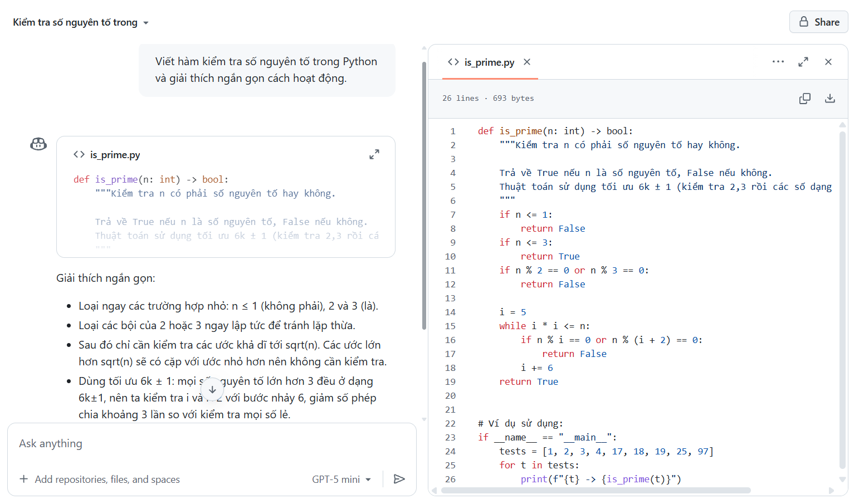Send the message with the paper plane icon

(400, 479)
